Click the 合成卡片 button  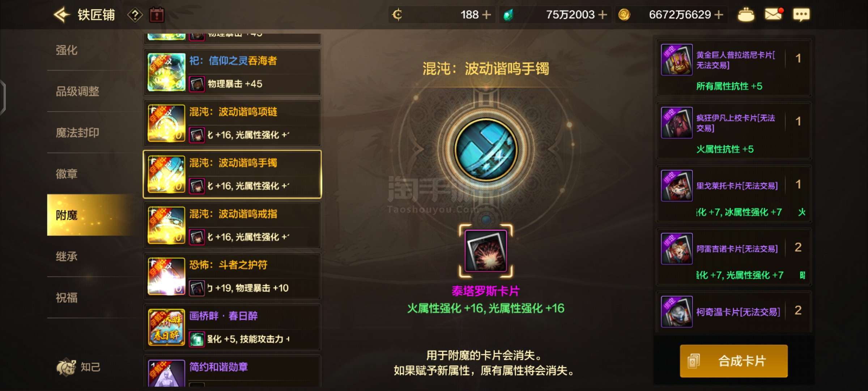(x=733, y=361)
